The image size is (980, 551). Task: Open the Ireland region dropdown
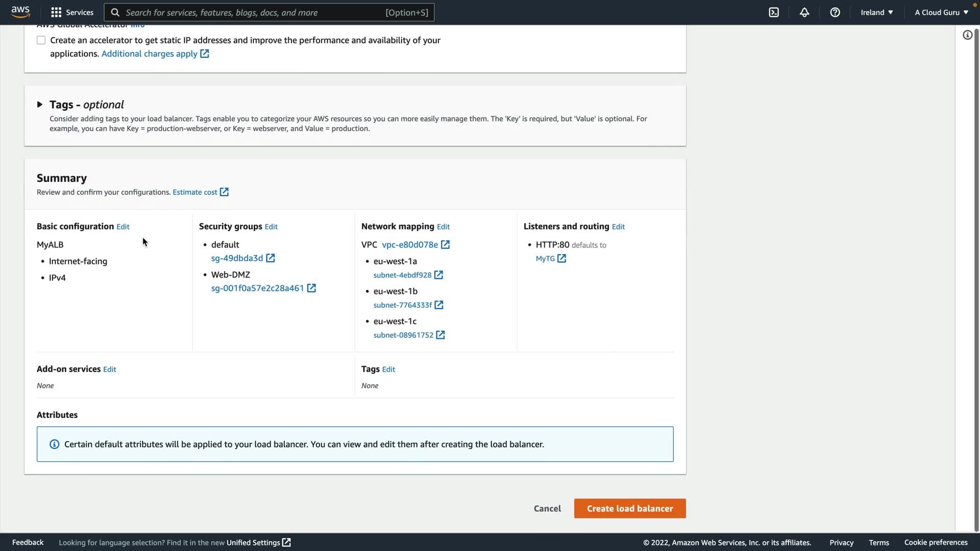coord(876,12)
